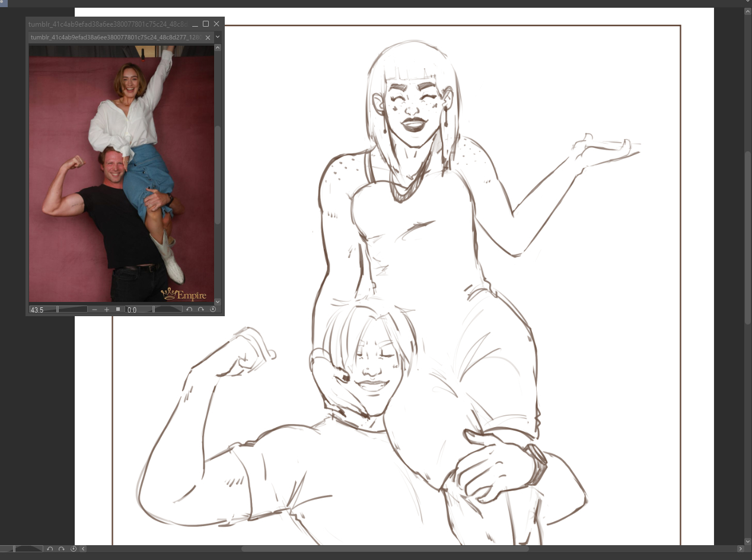752x560 pixels.
Task: Minimize the floating reference window
Action: (x=195, y=24)
